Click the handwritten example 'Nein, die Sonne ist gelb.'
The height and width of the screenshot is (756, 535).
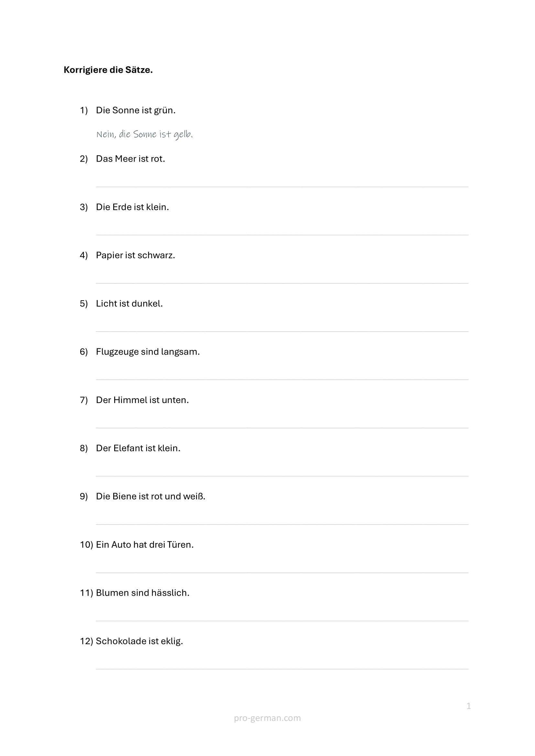(x=144, y=134)
